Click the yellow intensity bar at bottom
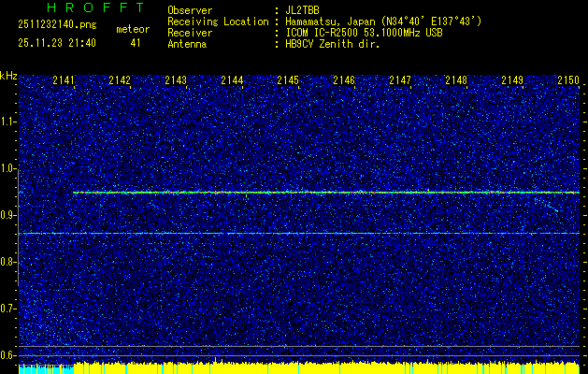The width and height of the screenshot is (588, 374). point(327,368)
